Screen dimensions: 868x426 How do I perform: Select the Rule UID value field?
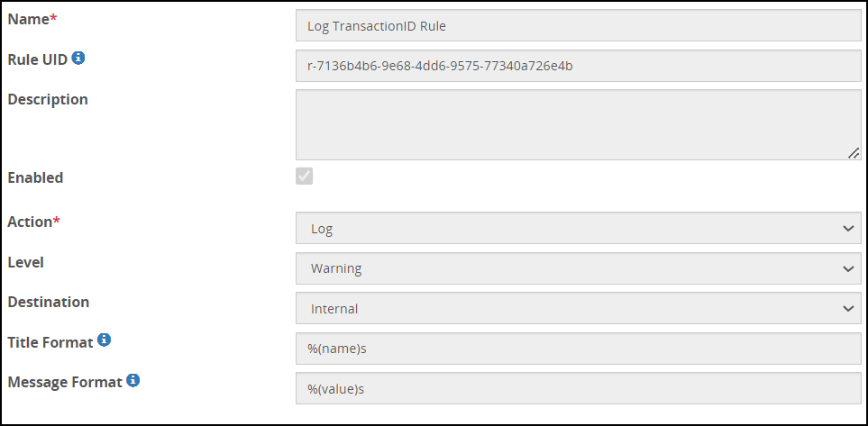coord(578,66)
